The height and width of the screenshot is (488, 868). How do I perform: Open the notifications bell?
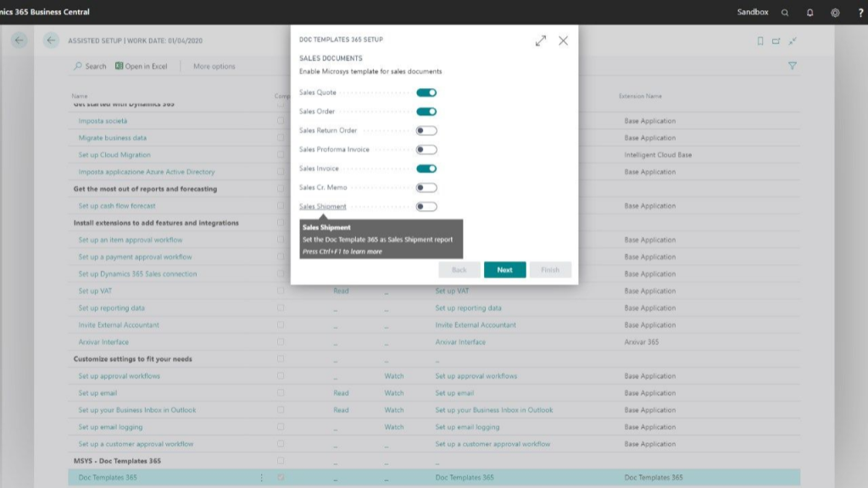click(x=810, y=13)
